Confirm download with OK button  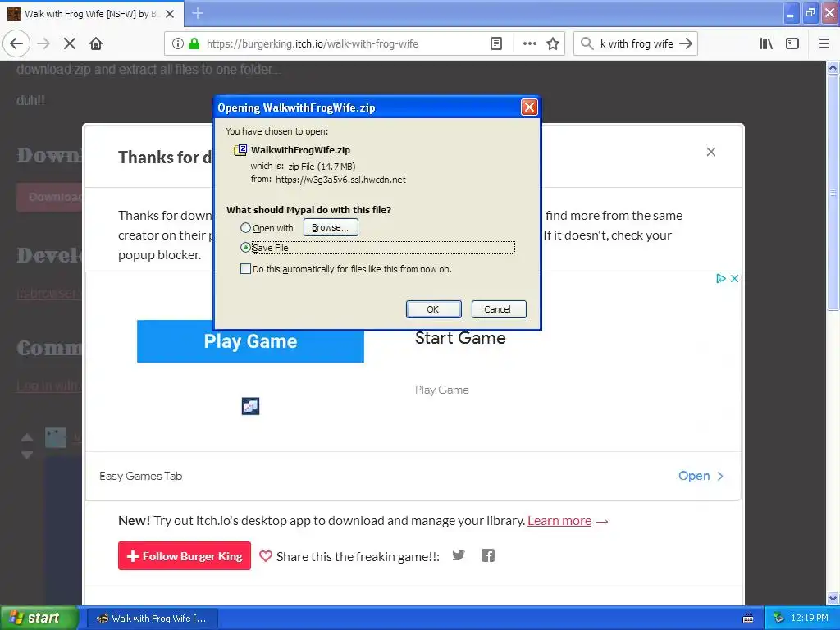point(433,309)
